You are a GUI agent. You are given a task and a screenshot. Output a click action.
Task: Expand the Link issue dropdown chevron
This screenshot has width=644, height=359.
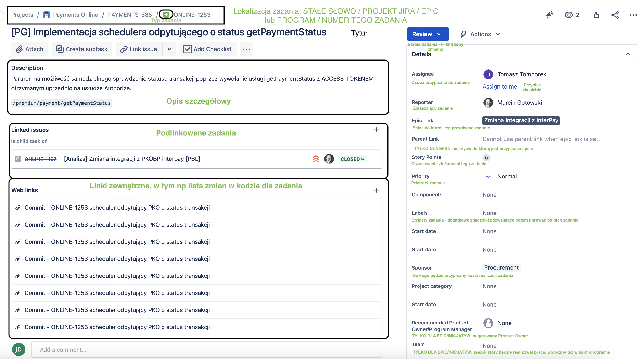(x=169, y=49)
